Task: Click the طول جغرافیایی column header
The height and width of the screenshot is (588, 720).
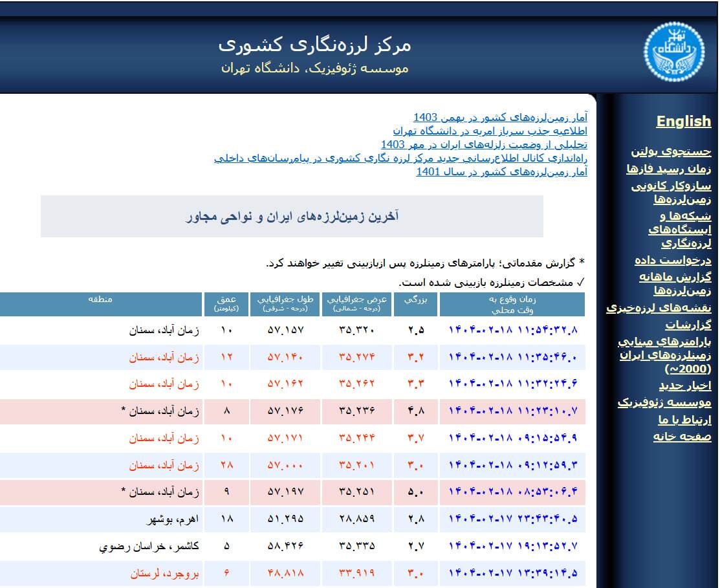Action: [x=285, y=304]
